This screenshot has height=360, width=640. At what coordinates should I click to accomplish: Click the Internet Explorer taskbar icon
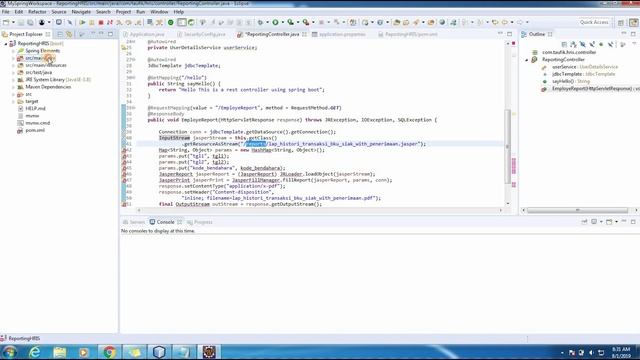pyautogui.click(x=35, y=352)
